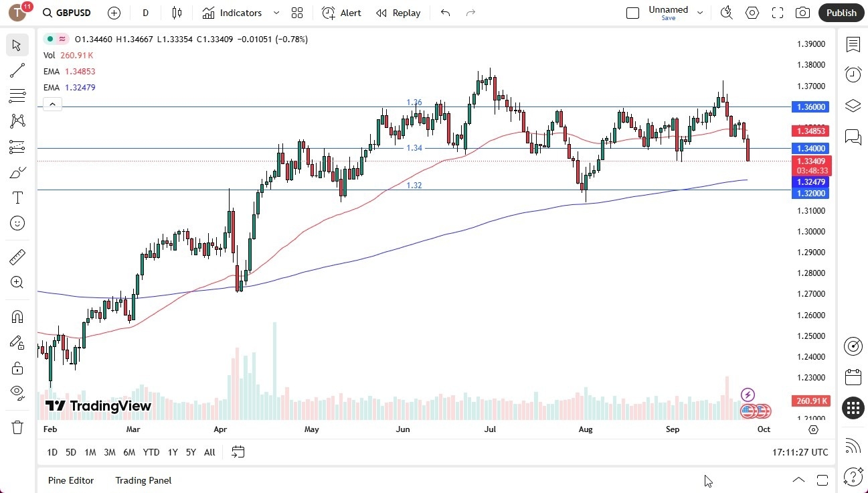This screenshot has height=493, width=868.
Task: Expand the Unnamed layout save dropdown
Action: pyautogui.click(x=700, y=11)
